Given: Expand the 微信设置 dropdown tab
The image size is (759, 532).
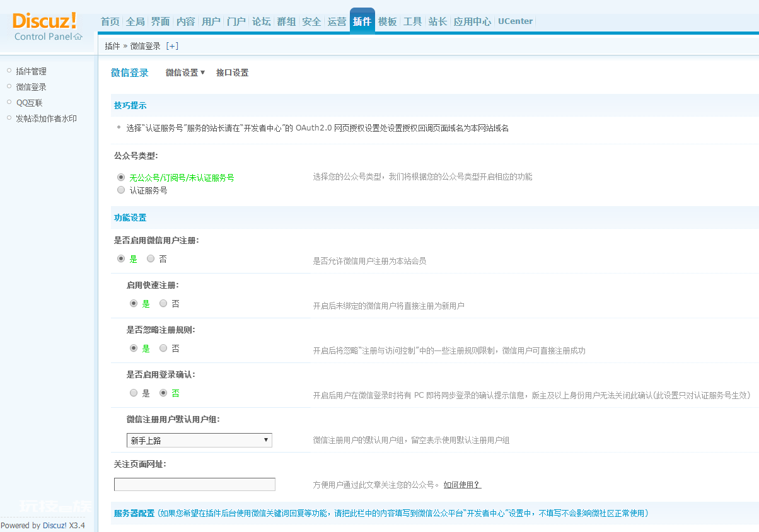Looking at the screenshot, I should click(185, 72).
